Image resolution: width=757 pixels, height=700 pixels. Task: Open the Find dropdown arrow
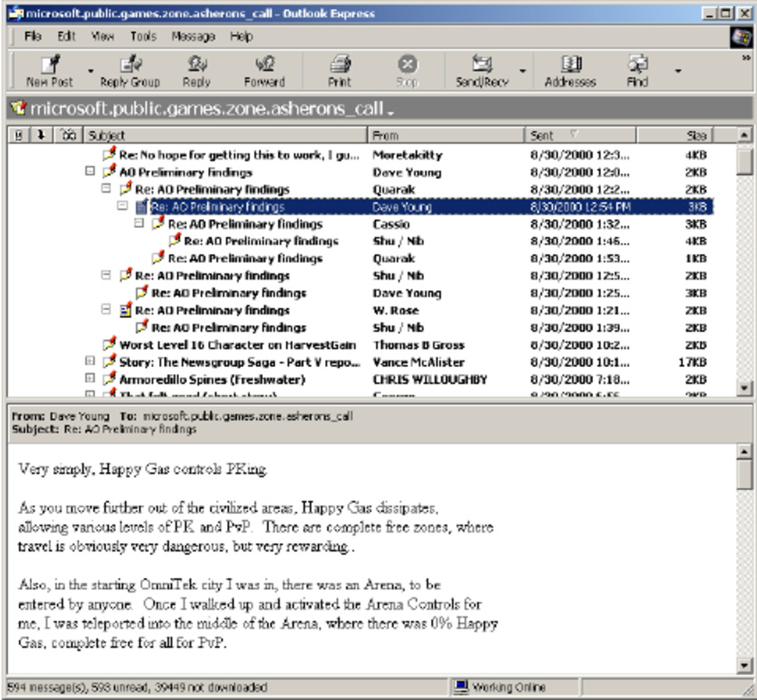[x=679, y=71]
